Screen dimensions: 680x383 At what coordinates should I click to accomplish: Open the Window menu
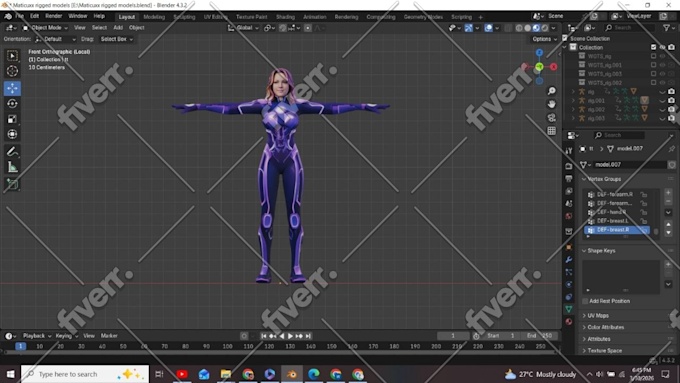click(x=78, y=16)
